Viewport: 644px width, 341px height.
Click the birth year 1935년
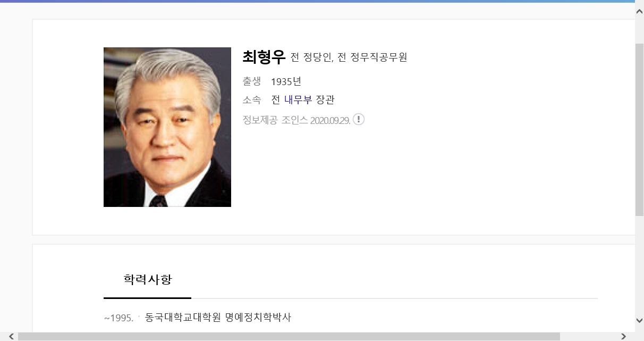(286, 81)
